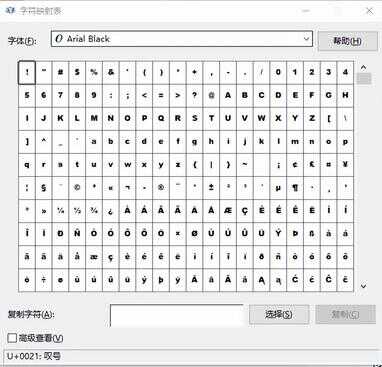This screenshot has height=367, width=382.
Task: Select the uppercase Q cell
Action: [x=161, y=118]
